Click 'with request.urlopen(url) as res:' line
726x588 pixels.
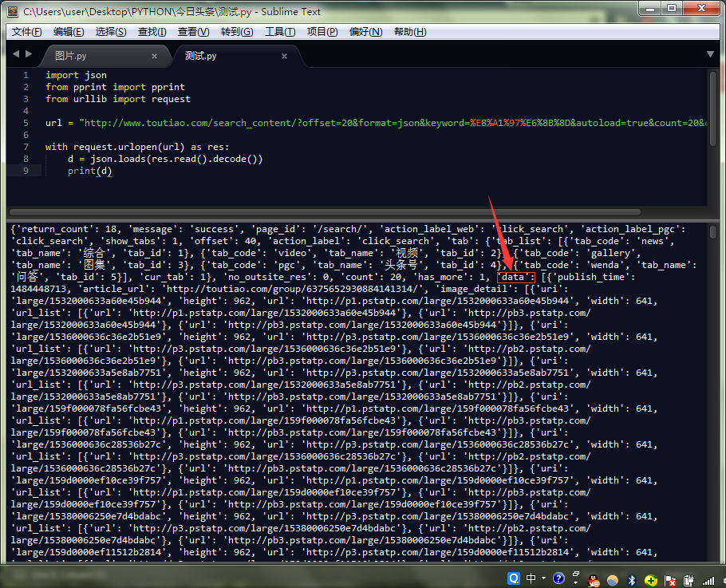(137, 147)
